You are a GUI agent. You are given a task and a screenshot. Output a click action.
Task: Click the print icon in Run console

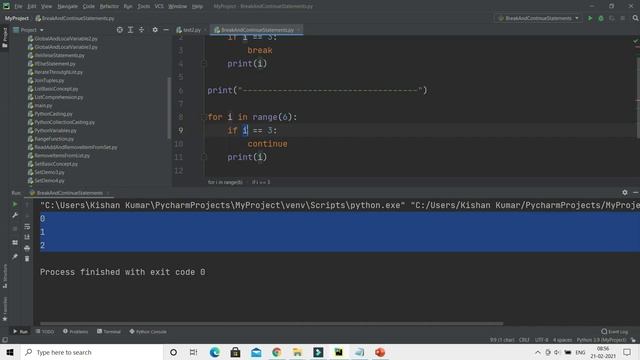[27, 248]
